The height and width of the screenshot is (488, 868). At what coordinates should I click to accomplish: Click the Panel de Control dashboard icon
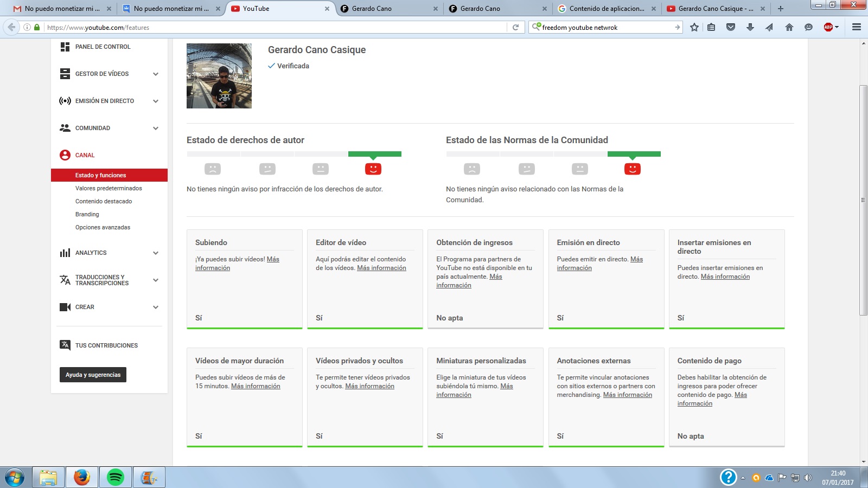tap(65, 47)
